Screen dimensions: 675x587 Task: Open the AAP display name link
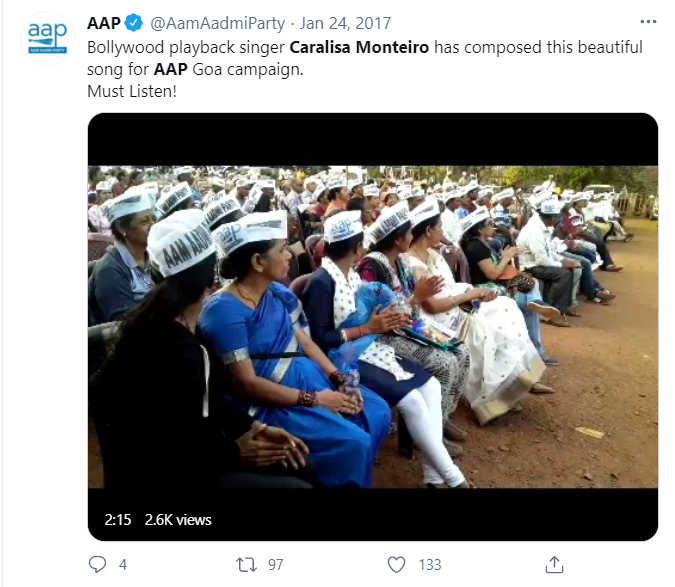pos(105,23)
